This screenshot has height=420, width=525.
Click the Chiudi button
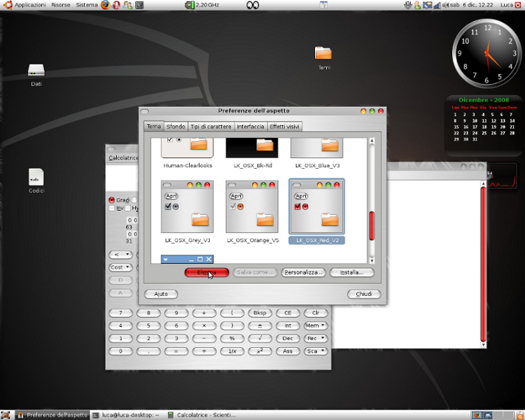tap(364, 294)
